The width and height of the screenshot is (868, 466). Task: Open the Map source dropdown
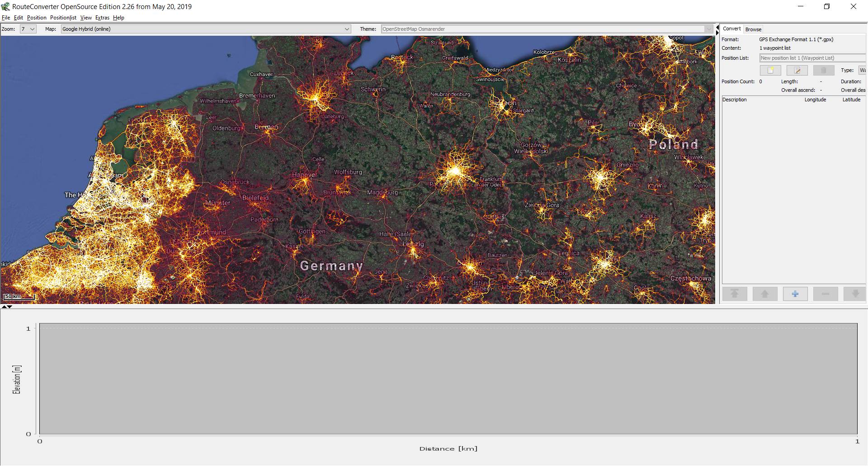tap(206, 29)
